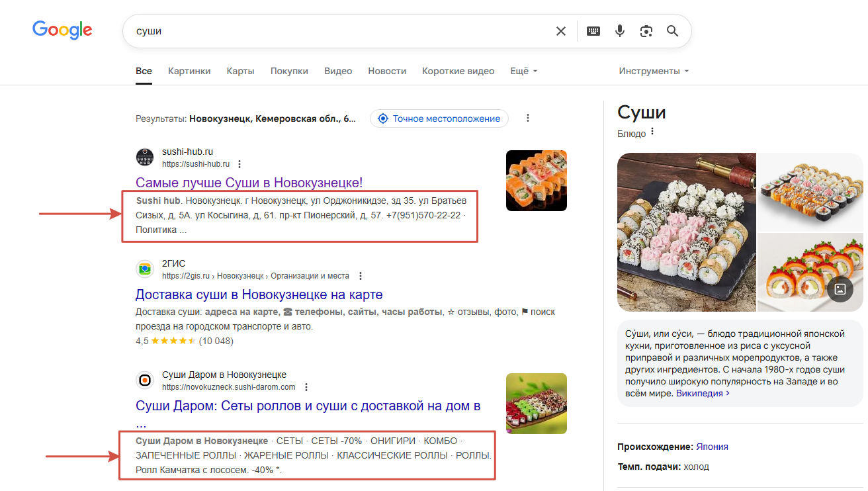Open the Япония origin link
The width and height of the screenshot is (868, 491).
pyautogui.click(x=712, y=447)
